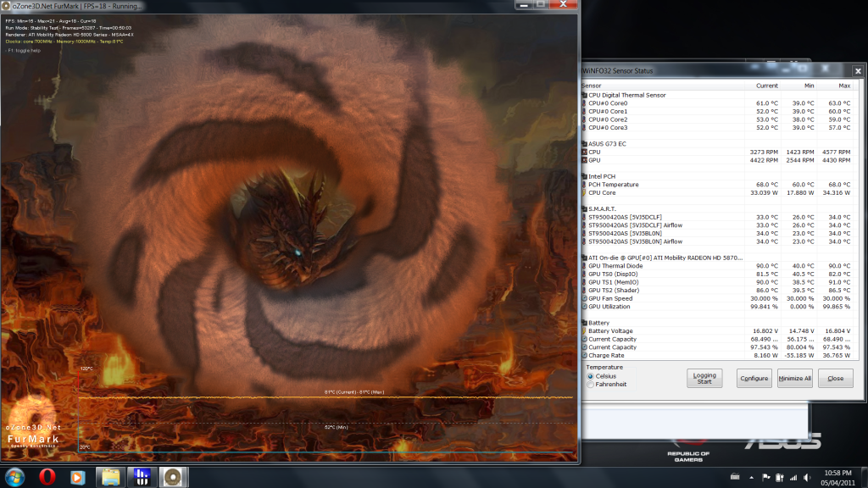Click the CPU Core power icon
The width and height of the screenshot is (868, 488).
point(584,193)
